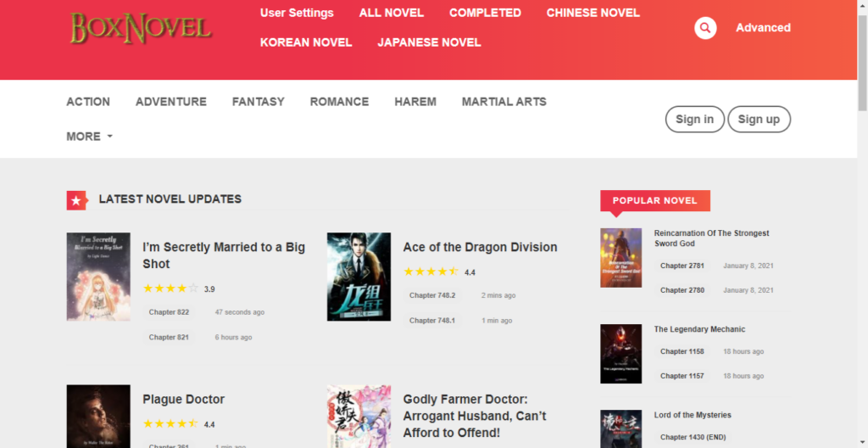Click star rating of I'm Secretly Married

[170, 288]
